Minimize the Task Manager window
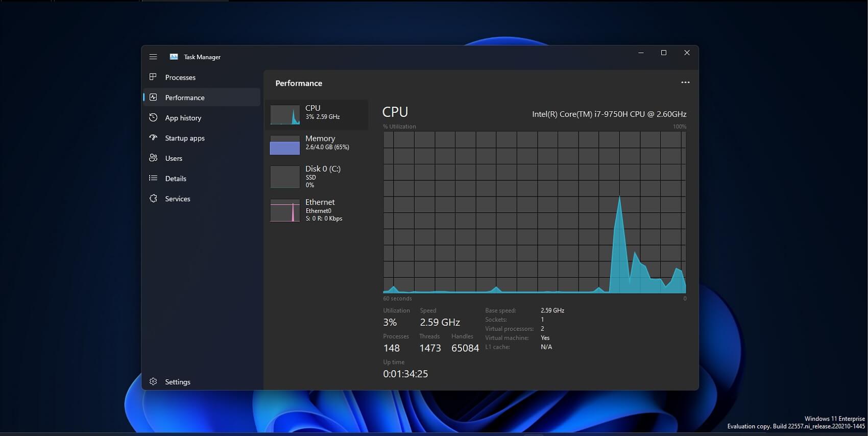 pyautogui.click(x=641, y=53)
